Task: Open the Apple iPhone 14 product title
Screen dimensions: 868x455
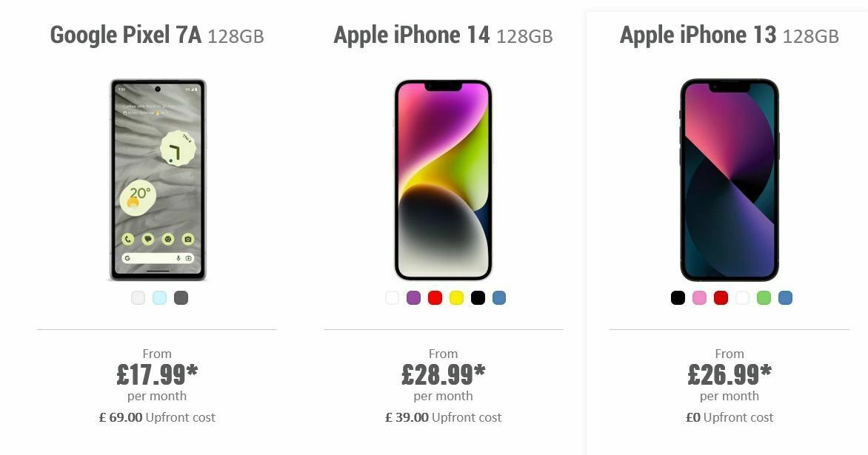Action: click(x=444, y=34)
